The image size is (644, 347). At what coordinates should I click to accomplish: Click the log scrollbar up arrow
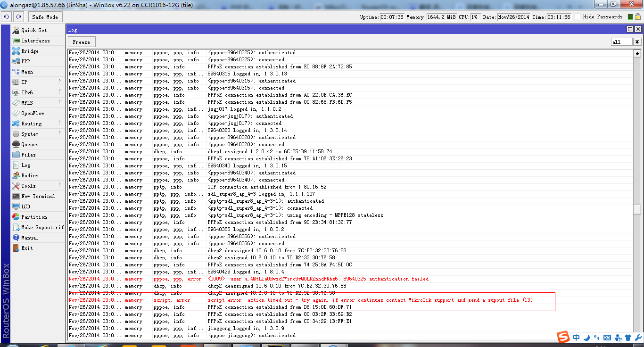tap(637, 53)
